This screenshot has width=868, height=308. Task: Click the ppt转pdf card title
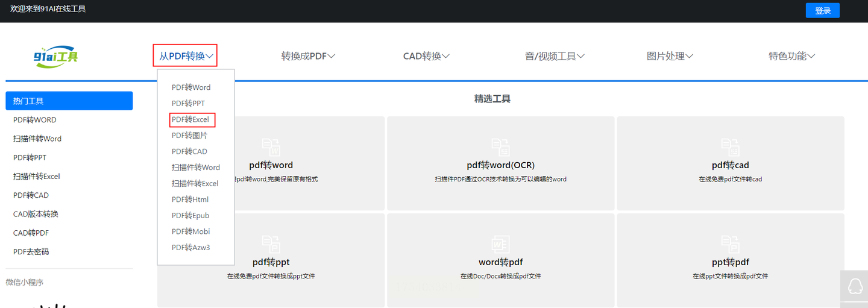730,262
